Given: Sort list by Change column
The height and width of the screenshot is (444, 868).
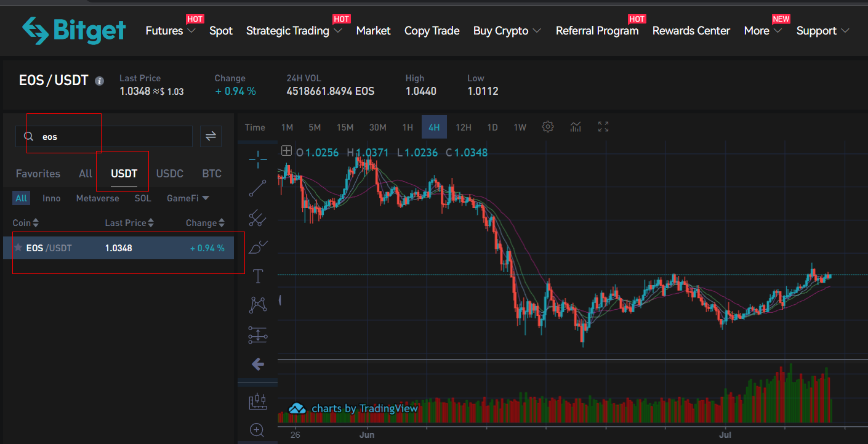Looking at the screenshot, I should coord(206,223).
